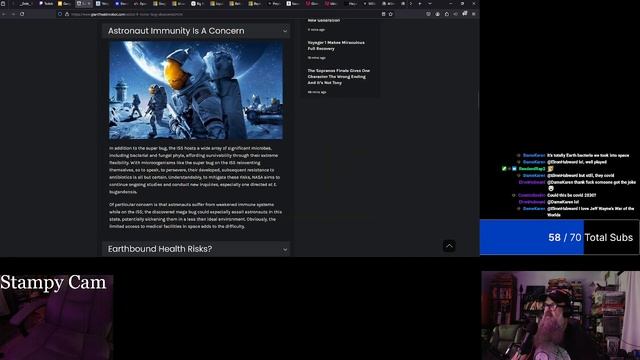
Task: Reload the page with the refresh icon
Action: [22, 14]
